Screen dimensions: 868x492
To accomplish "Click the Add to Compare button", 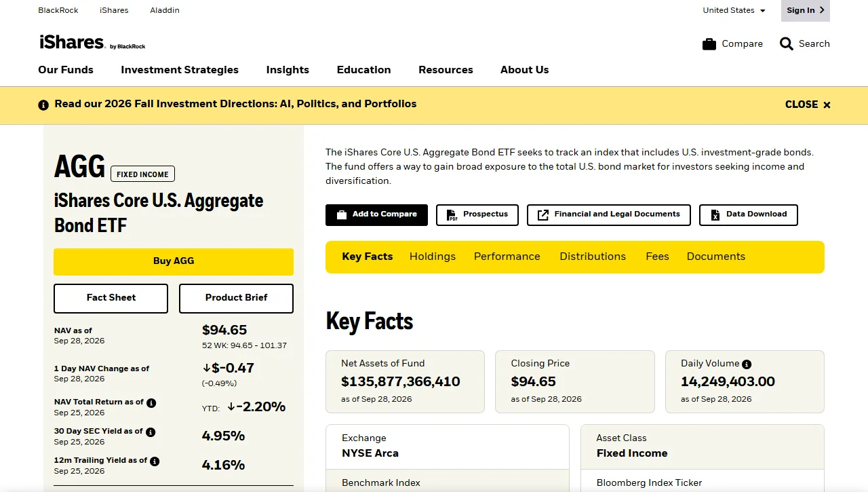I will (376, 214).
